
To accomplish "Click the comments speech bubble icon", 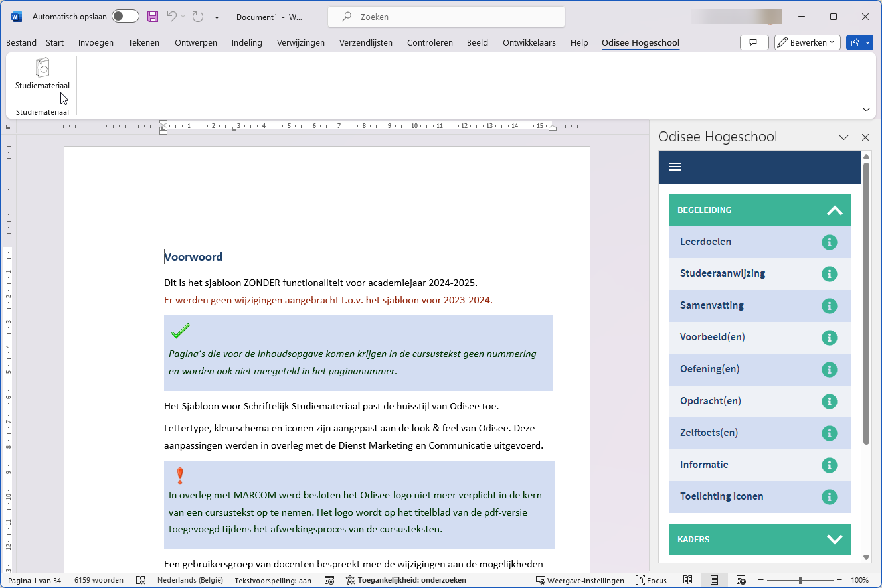I will click(754, 42).
